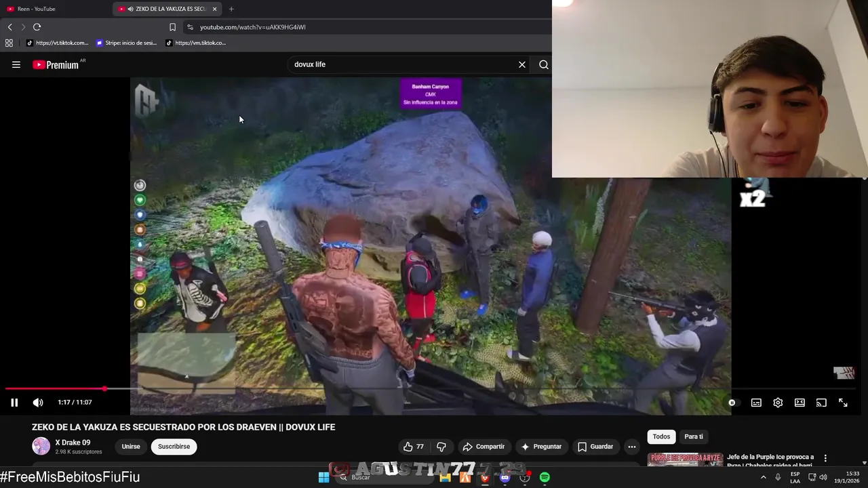Bookmark the page with the bookmark icon
The height and width of the screenshot is (488, 868).
pos(172,27)
